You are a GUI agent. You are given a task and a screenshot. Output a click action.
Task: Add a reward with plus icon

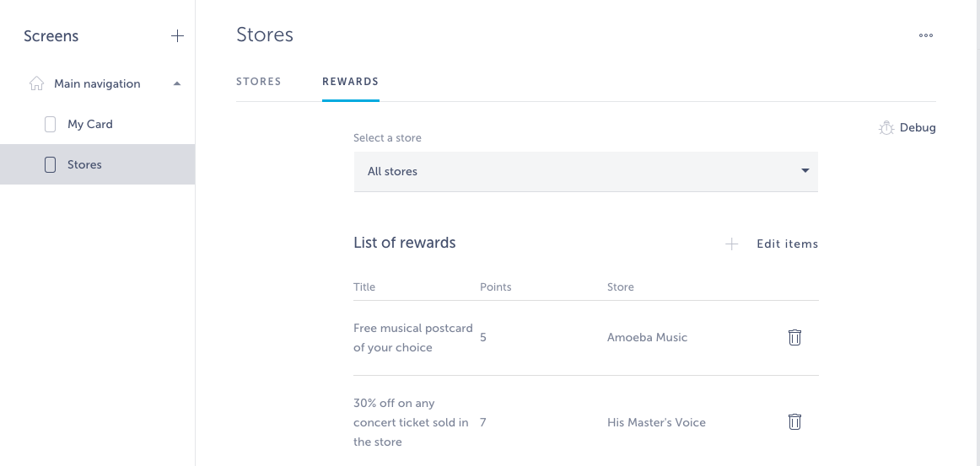(731, 244)
